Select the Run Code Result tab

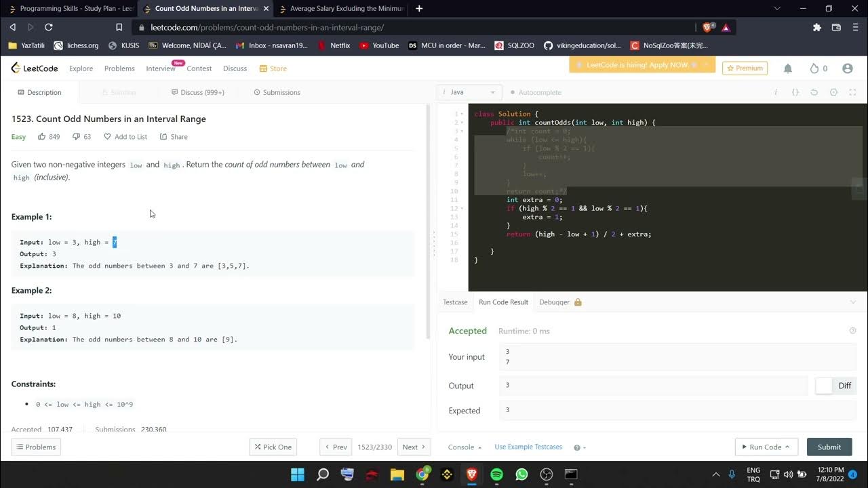[503, 302]
